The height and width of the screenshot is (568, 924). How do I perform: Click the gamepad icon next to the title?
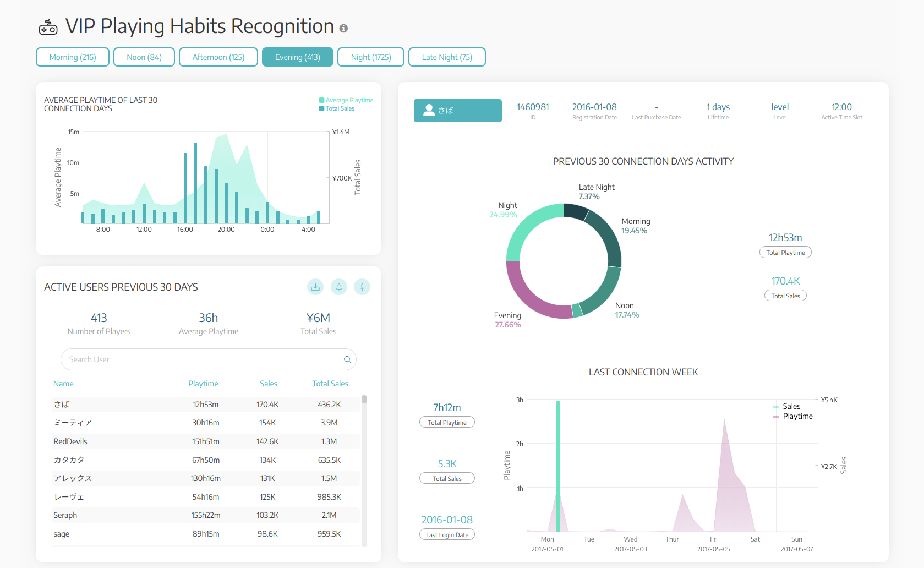tap(48, 27)
